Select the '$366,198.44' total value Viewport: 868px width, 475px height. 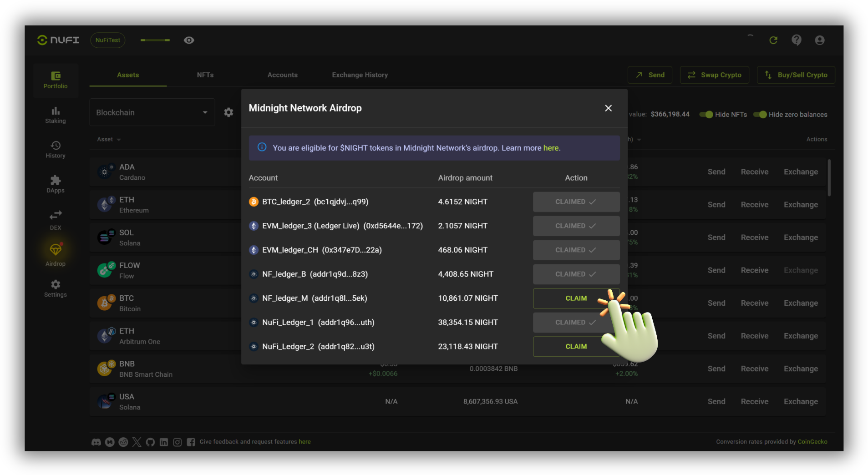(670, 114)
